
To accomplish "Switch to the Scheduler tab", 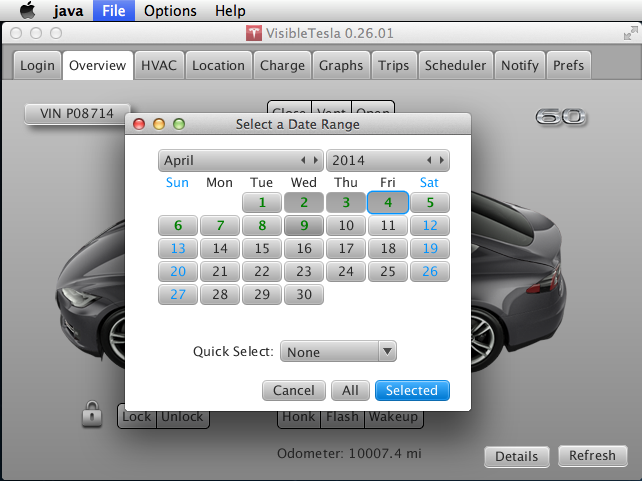I will pyautogui.click(x=455, y=65).
